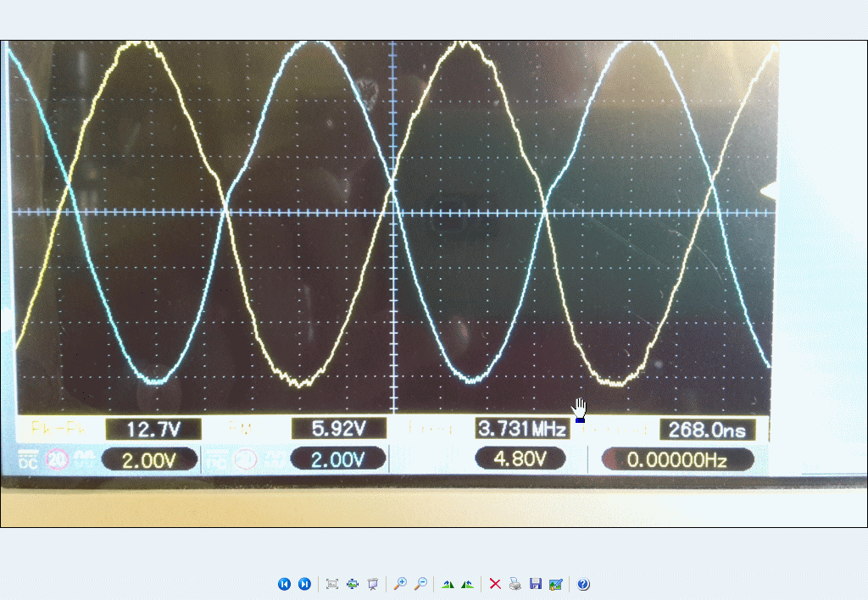Click the 4.80V readout
Image resolution: width=868 pixels, height=600 pixels.
[x=521, y=459]
